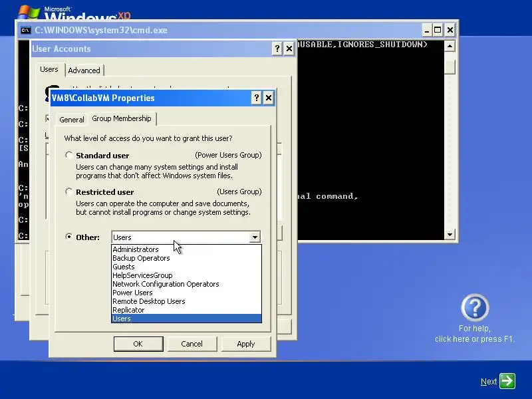Select the Other radio button
Viewport: 532px width, 399px height.
pyautogui.click(x=69, y=237)
